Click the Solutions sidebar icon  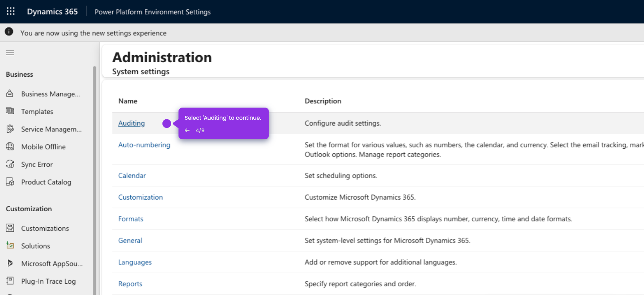tap(10, 246)
